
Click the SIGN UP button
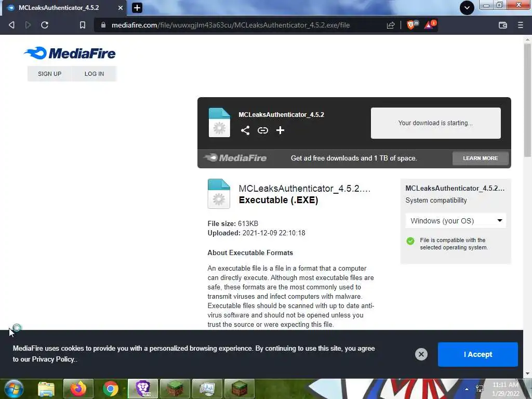[x=49, y=74]
